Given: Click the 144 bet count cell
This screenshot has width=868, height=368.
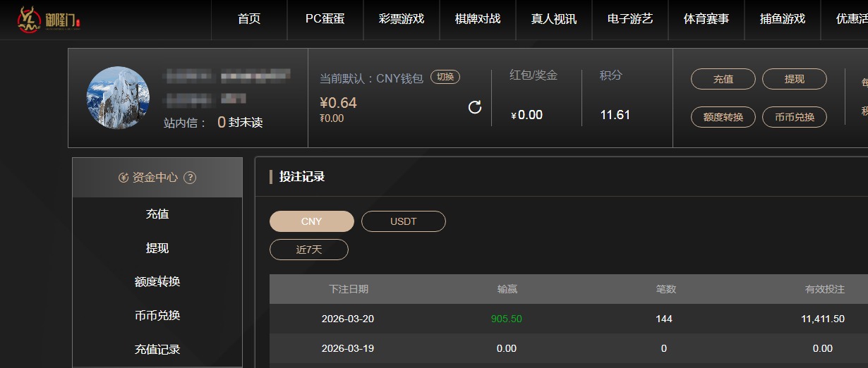Looking at the screenshot, I should (664, 319).
